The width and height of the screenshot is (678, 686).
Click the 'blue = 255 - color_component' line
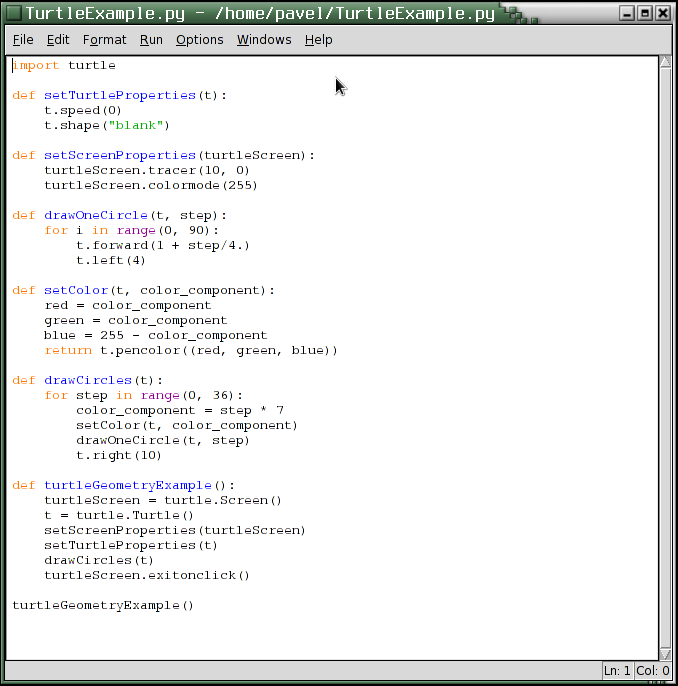click(x=155, y=336)
